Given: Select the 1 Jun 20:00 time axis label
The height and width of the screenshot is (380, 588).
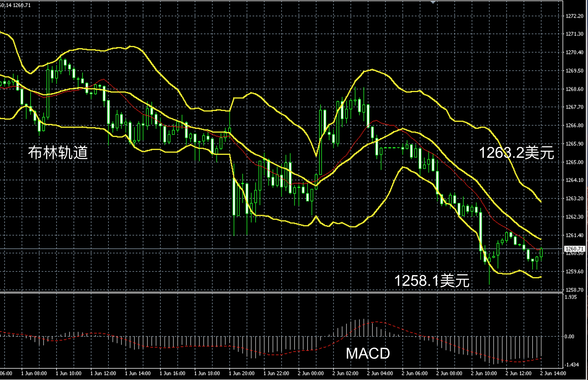Looking at the screenshot, I should coord(242,374).
